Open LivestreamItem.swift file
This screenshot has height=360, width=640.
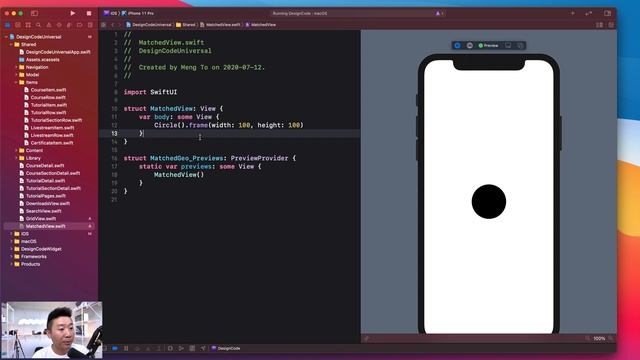[x=49, y=128]
